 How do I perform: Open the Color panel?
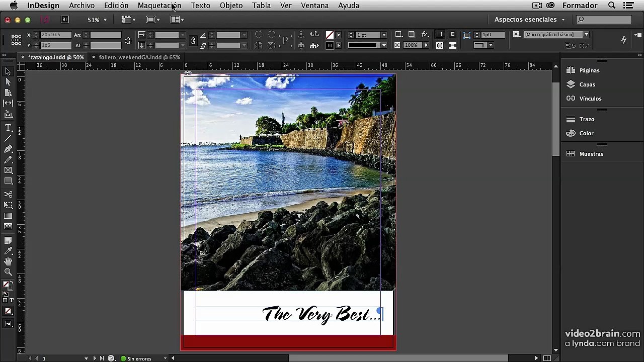click(586, 133)
